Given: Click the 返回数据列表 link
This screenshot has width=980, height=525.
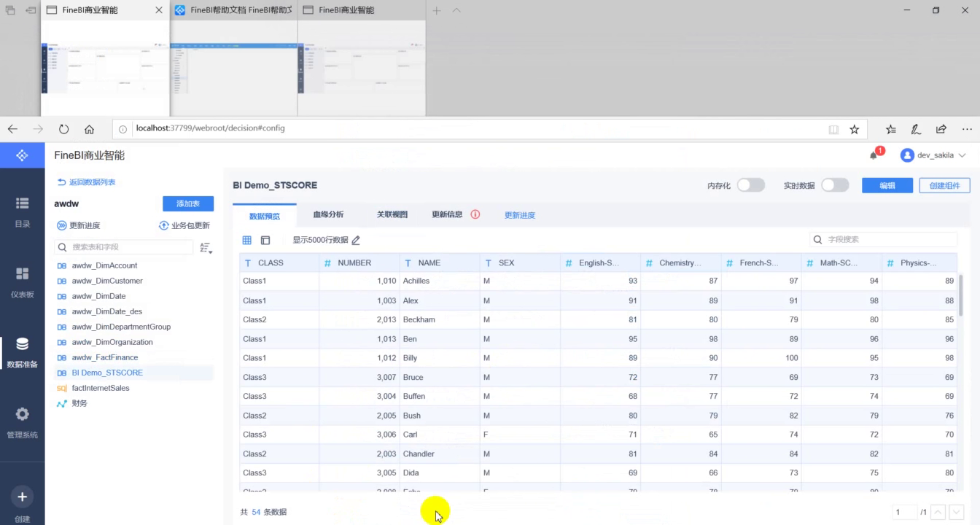Looking at the screenshot, I should (x=86, y=182).
